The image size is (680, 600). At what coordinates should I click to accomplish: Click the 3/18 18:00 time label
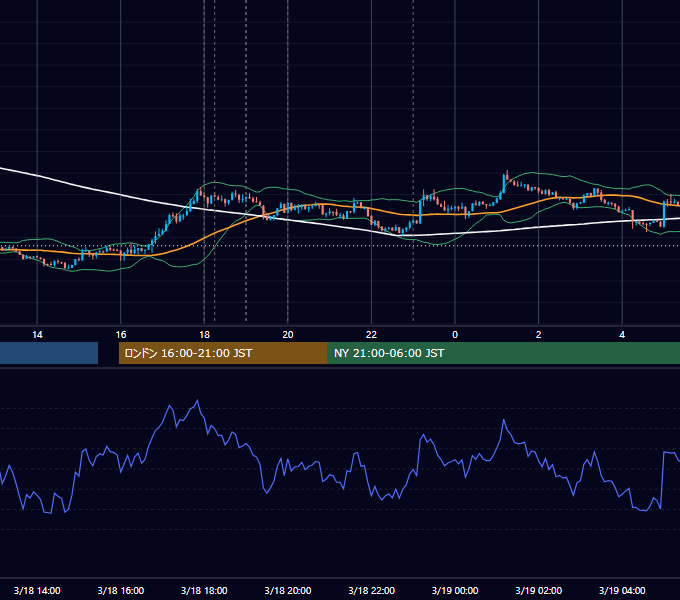coord(204,590)
